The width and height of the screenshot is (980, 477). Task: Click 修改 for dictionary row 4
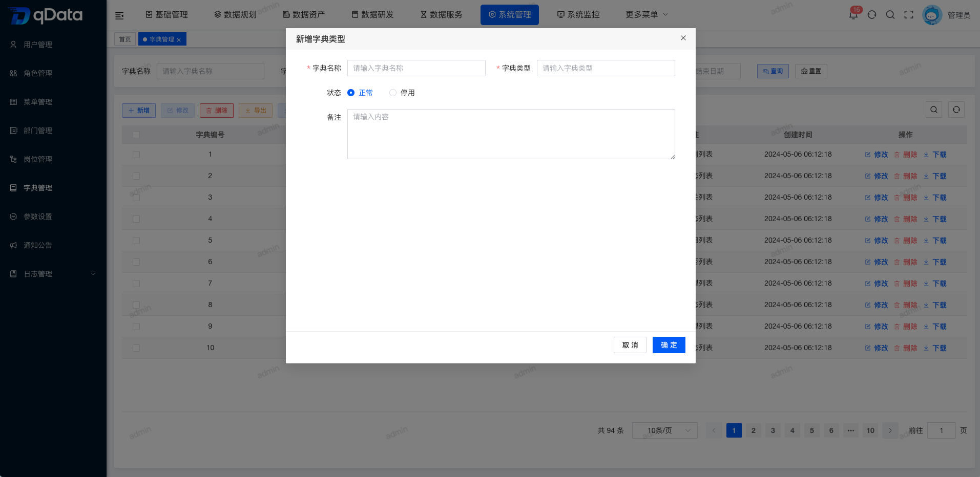point(877,219)
